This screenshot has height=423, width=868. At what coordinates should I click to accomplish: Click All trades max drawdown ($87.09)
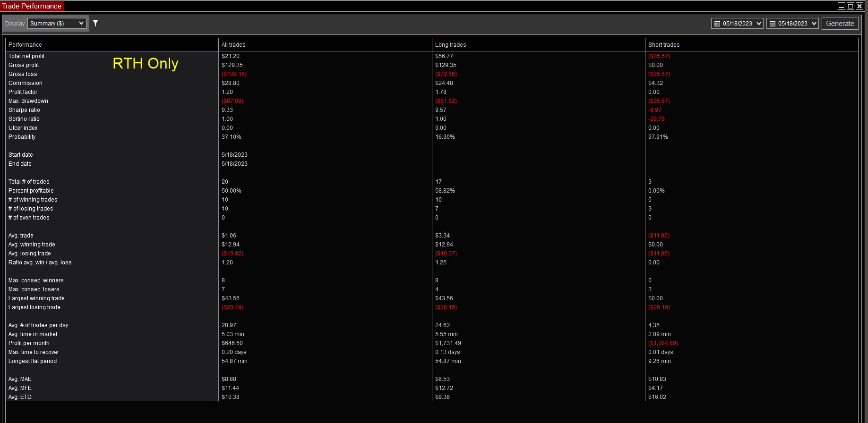coord(232,101)
